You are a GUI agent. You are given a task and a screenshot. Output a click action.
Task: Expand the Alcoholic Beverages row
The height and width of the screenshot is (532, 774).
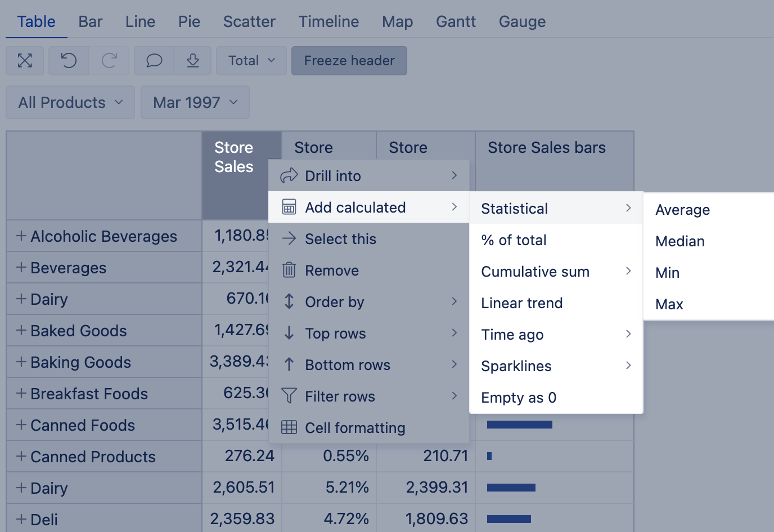coord(21,236)
